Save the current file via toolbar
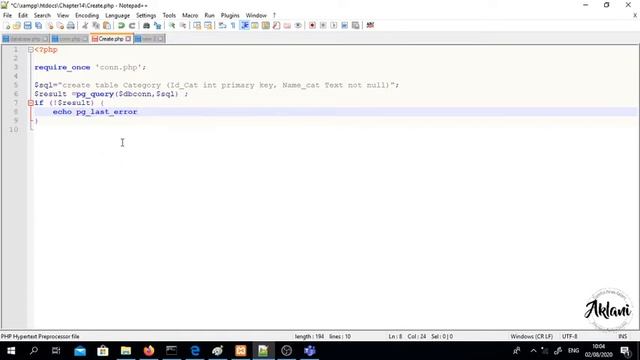Viewport: 640px width, 360px height. [x=27, y=26]
